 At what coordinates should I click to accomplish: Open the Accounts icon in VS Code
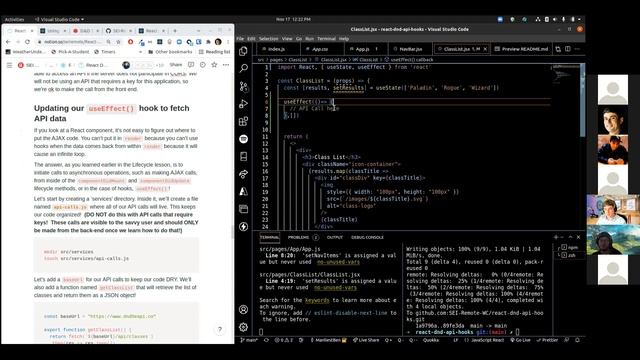click(x=244, y=310)
